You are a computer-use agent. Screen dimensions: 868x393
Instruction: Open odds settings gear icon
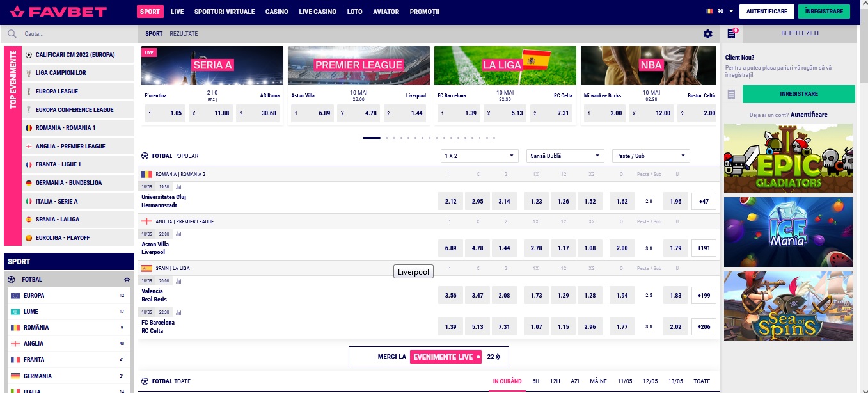(x=707, y=34)
